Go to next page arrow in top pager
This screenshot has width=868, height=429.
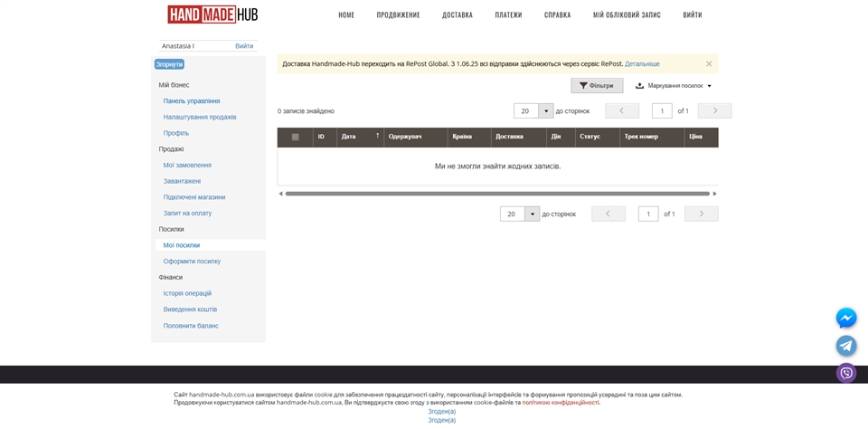click(714, 110)
